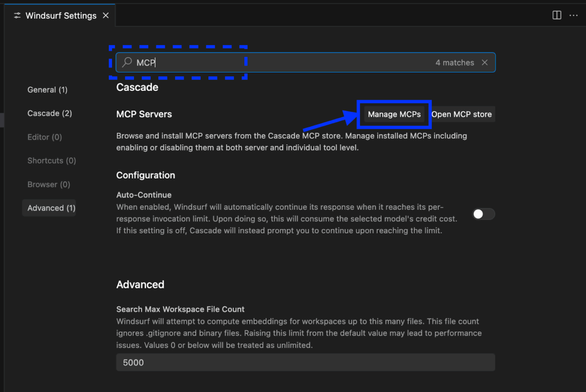Select the Editor (0) category
The width and height of the screenshot is (586, 392).
[45, 137]
